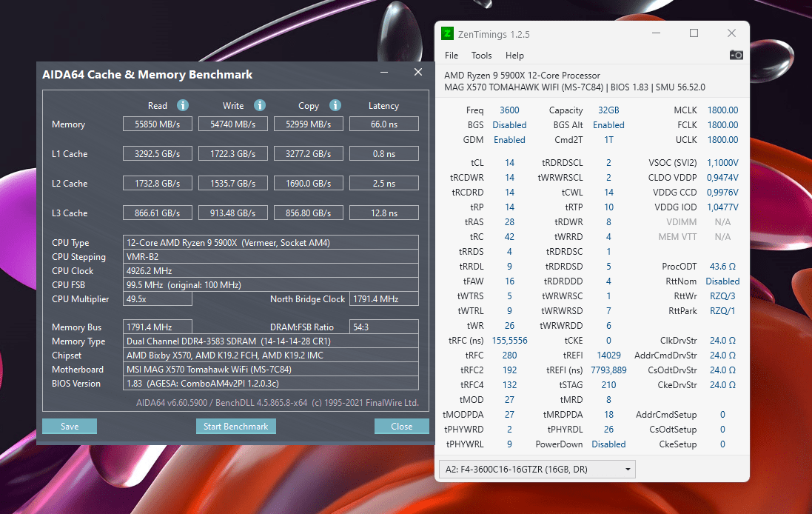Click the L3 Cache Latency value 12.8 ns
The height and width of the screenshot is (514, 812).
point(384,213)
